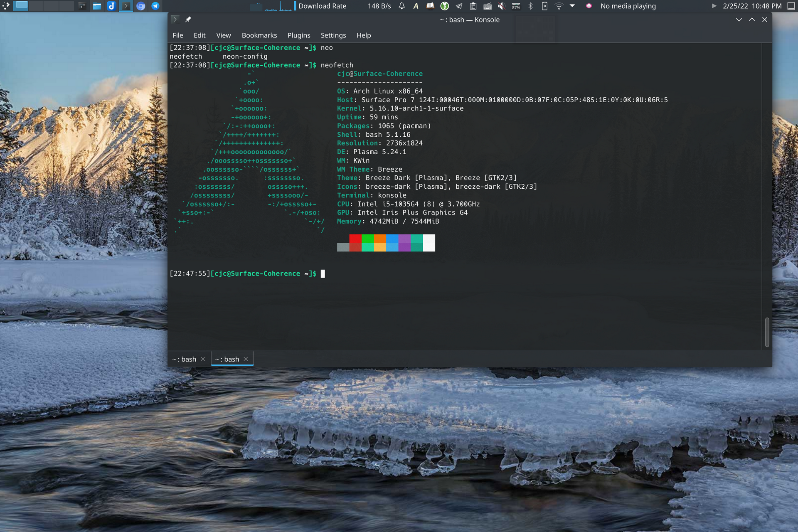Click the 'Resolution: 2736x1824' line
Screen dimensions: 798x532
(380, 143)
